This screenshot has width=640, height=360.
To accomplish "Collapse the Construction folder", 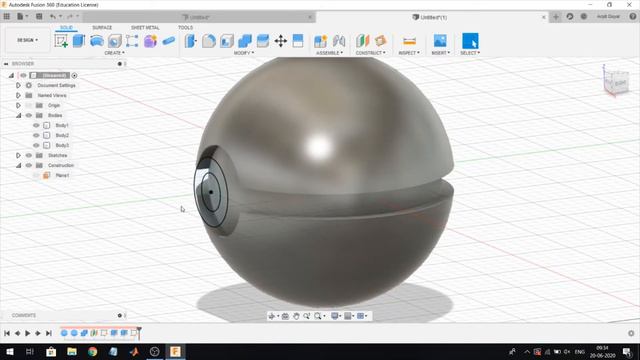I will pyautogui.click(x=18, y=165).
